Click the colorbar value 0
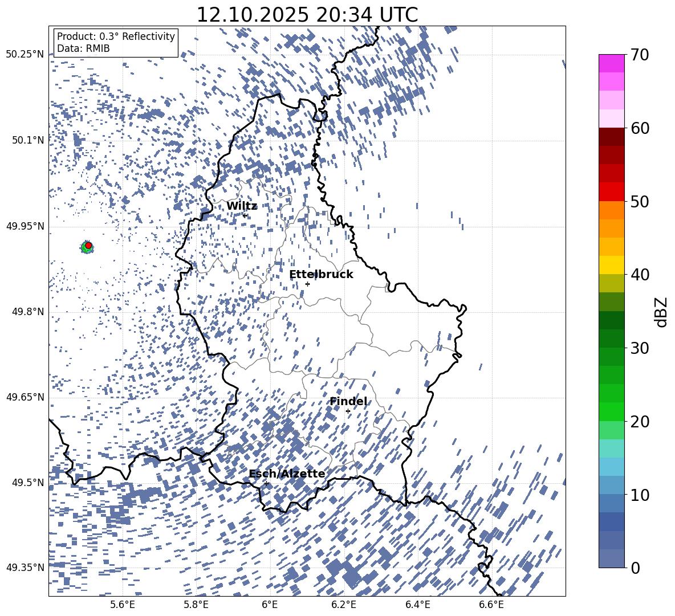Screen dimensions: 675x616 pos(636,568)
